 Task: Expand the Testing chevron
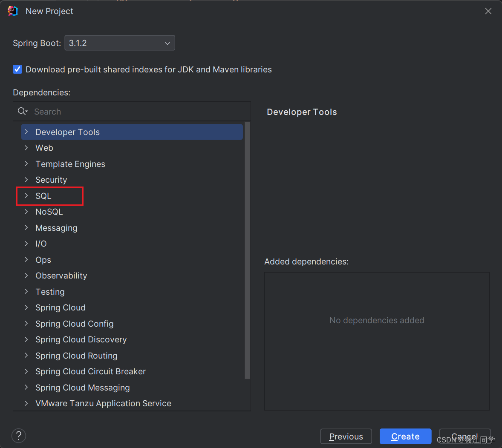tap(26, 292)
